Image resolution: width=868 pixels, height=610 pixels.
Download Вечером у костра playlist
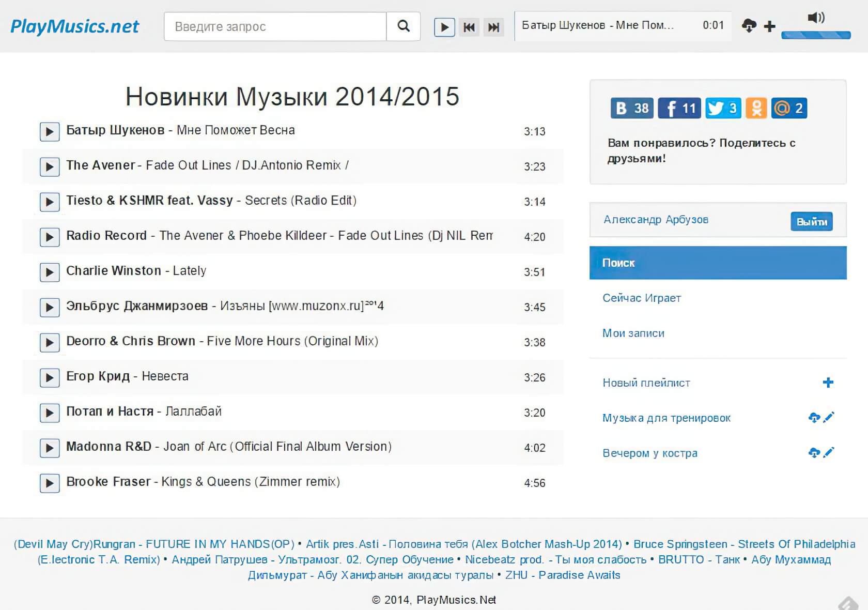pos(814,453)
